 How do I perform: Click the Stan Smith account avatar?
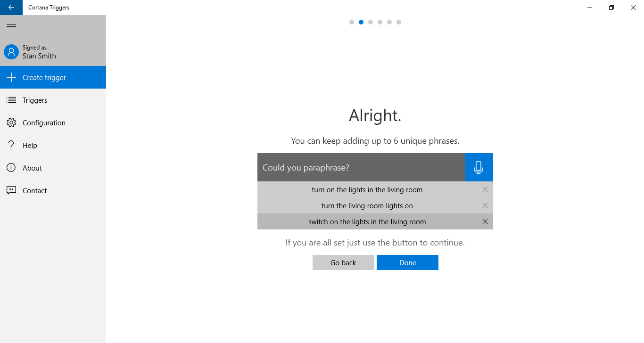pyautogui.click(x=11, y=52)
